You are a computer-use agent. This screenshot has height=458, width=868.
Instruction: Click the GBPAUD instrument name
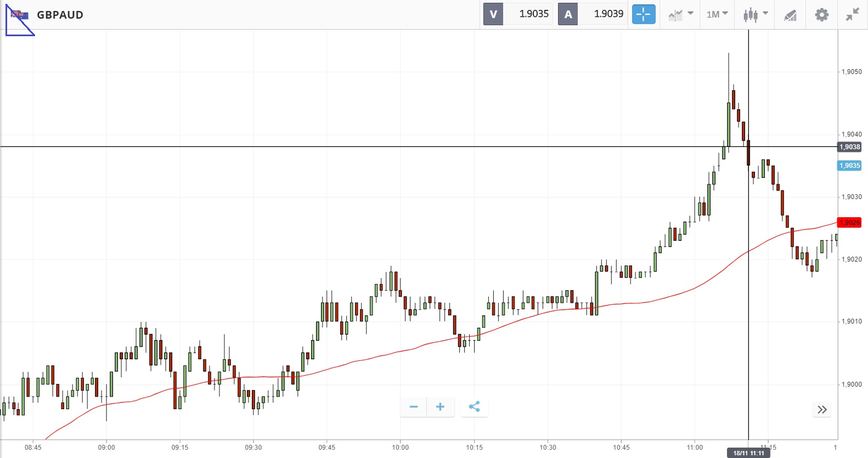coord(60,15)
